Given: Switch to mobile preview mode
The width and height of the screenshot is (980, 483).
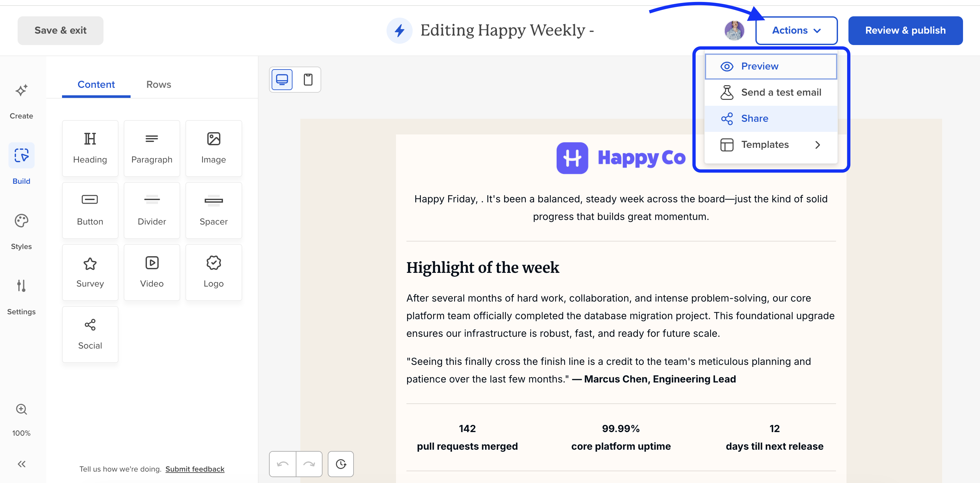Looking at the screenshot, I should [x=308, y=80].
